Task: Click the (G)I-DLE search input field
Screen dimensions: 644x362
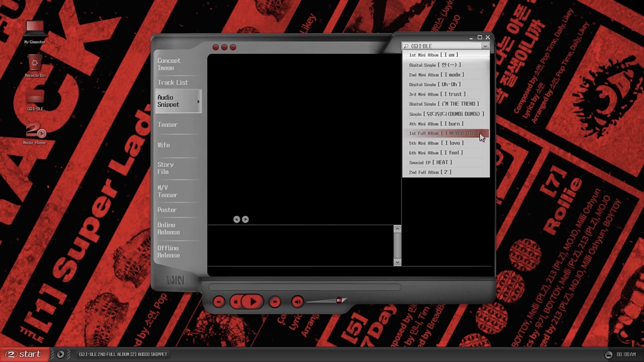Action: 442,46
